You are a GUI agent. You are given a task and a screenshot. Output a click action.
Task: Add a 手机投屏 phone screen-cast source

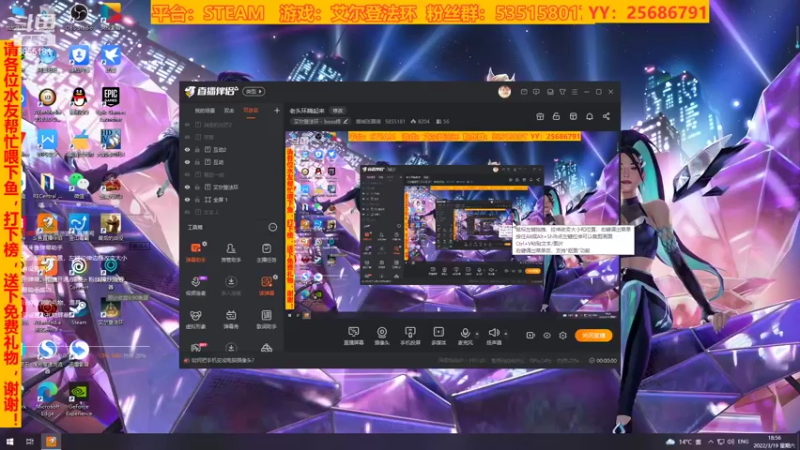tap(410, 336)
